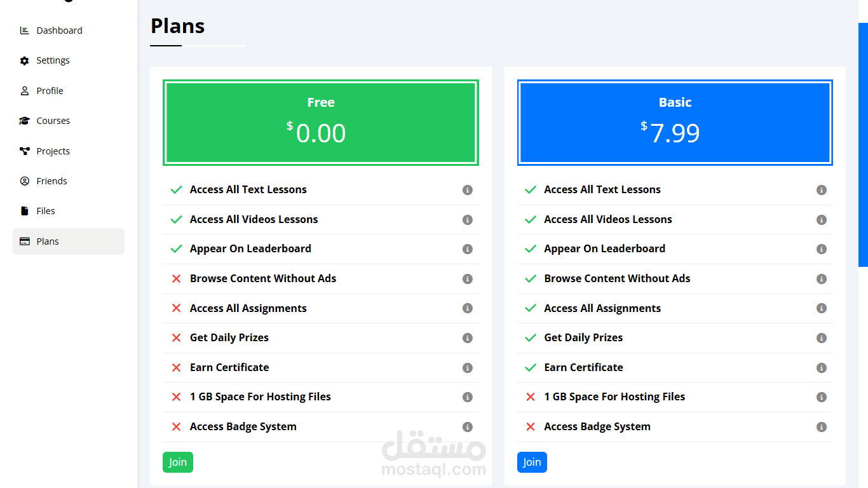
Task: Click Free plan's "Access All Assignments" text
Action: click(x=248, y=308)
